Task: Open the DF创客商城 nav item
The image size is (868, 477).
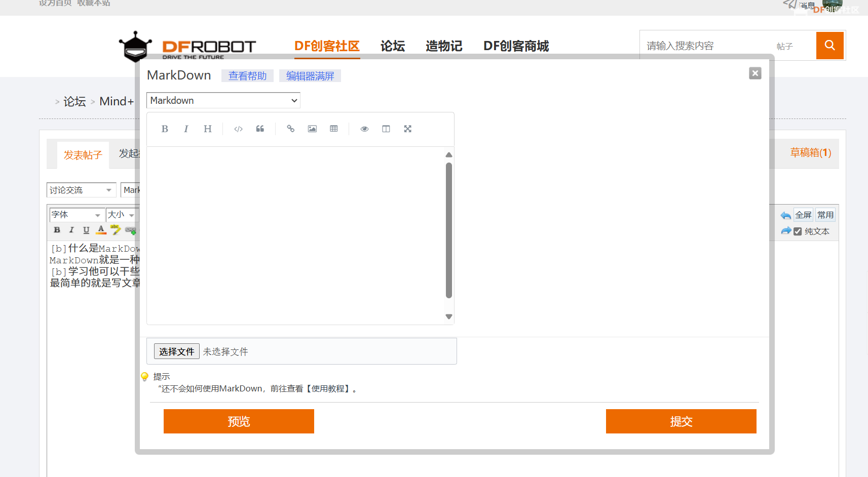Action: 516,46
